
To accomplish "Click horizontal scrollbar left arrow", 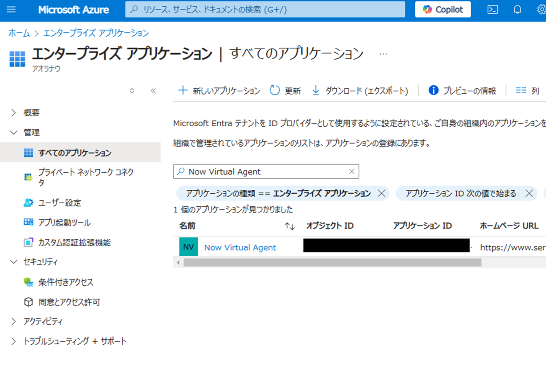I will (178, 263).
